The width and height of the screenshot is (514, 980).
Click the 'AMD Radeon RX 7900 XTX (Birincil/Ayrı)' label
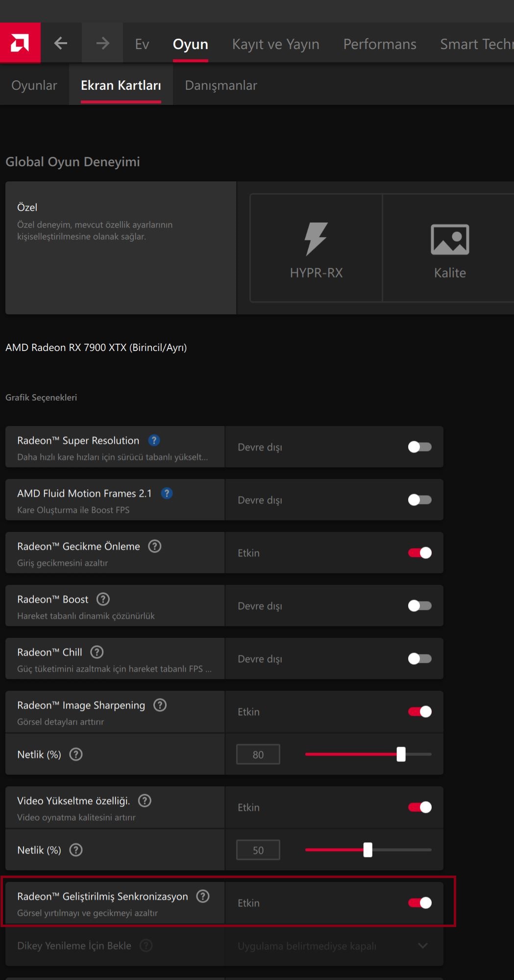(x=96, y=348)
